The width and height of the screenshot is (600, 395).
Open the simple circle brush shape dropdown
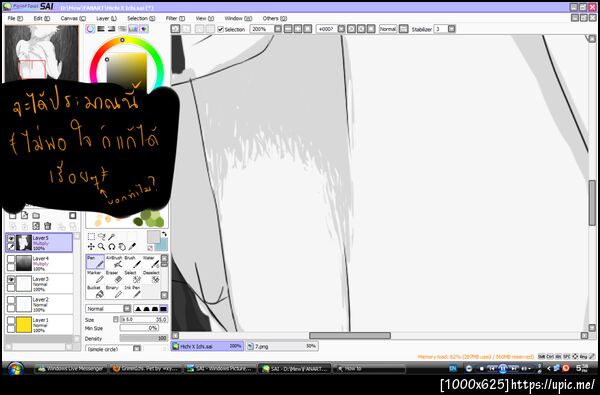[137, 349]
